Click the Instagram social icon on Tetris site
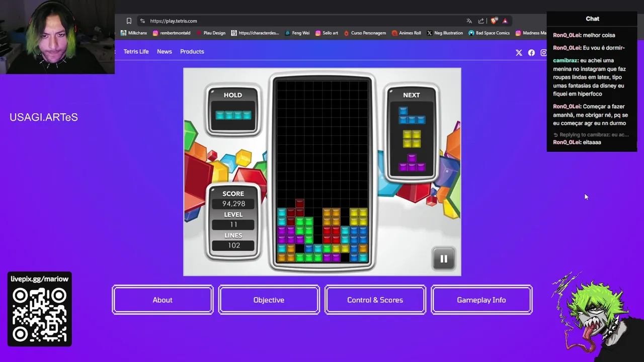 coord(543,52)
